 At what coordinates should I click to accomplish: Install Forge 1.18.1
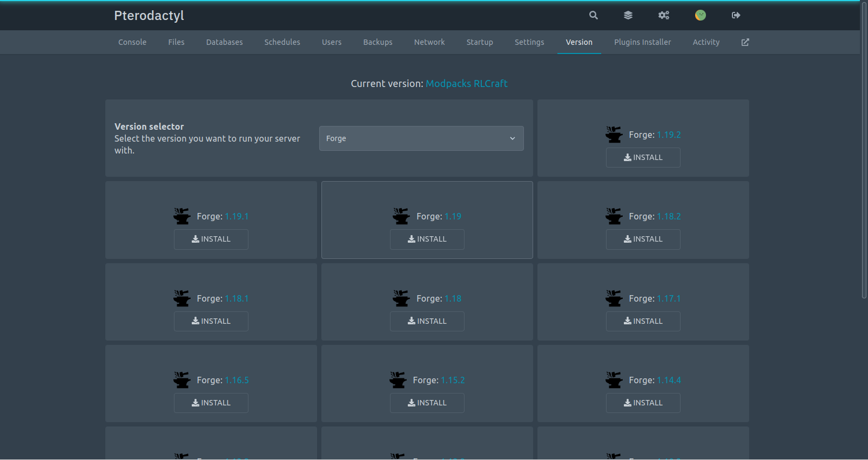211,321
